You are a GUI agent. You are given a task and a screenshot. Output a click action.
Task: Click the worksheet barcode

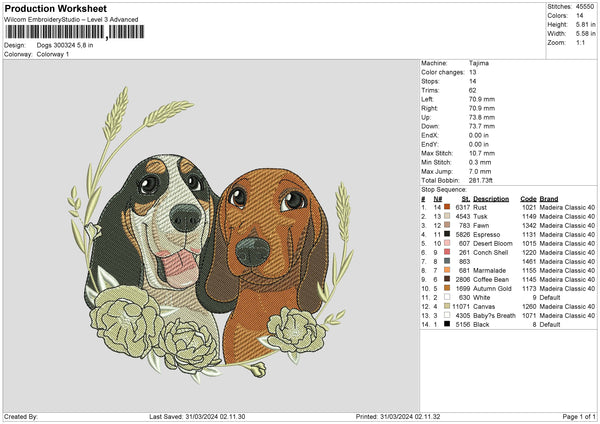75,32
